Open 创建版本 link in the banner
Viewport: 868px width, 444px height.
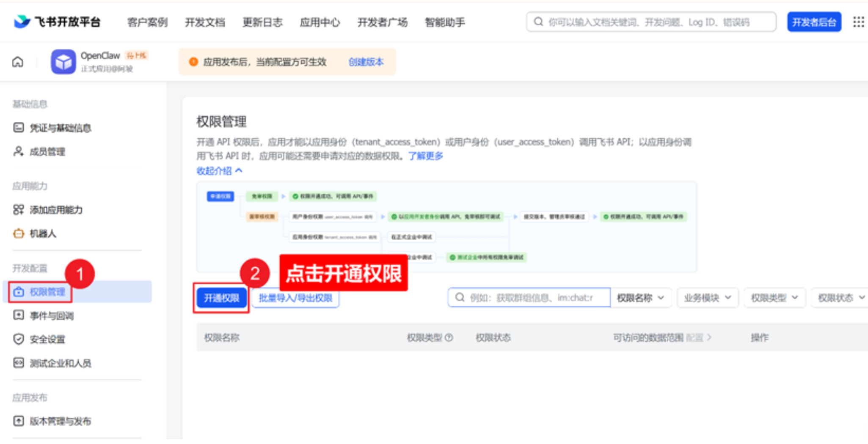[x=366, y=62]
